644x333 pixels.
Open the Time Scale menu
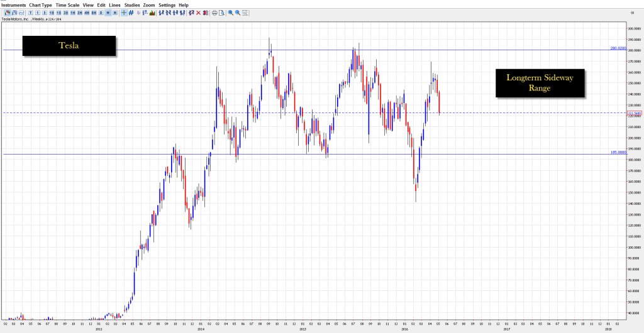click(67, 5)
